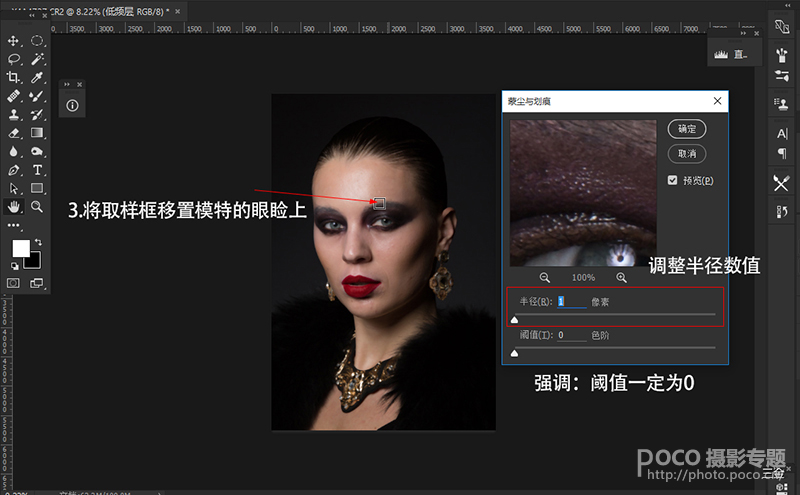Select the Lasso tool
Viewport: 800px width, 495px height.
pyautogui.click(x=14, y=59)
